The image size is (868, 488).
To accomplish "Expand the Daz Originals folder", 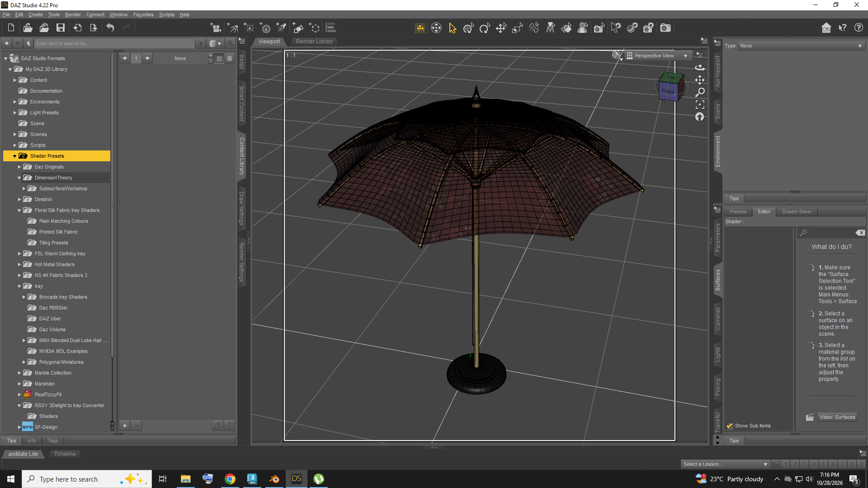I will pos(19,167).
